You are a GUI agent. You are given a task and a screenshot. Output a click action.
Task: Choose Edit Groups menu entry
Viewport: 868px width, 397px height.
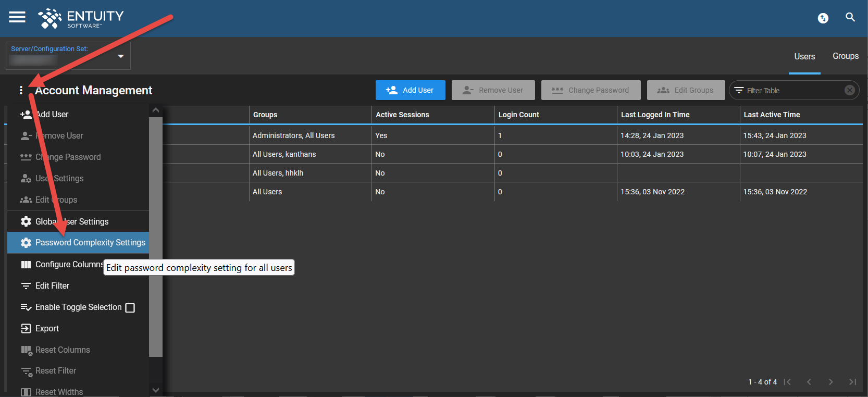point(78,200)
